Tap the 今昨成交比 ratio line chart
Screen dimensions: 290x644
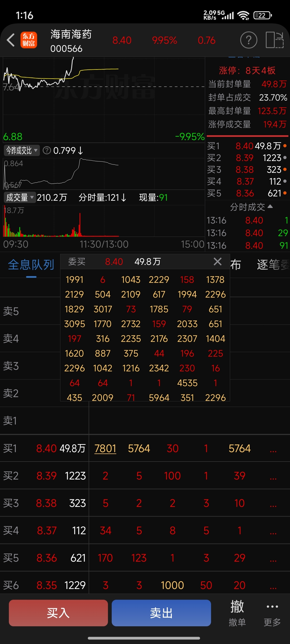(x=104, y=174)
